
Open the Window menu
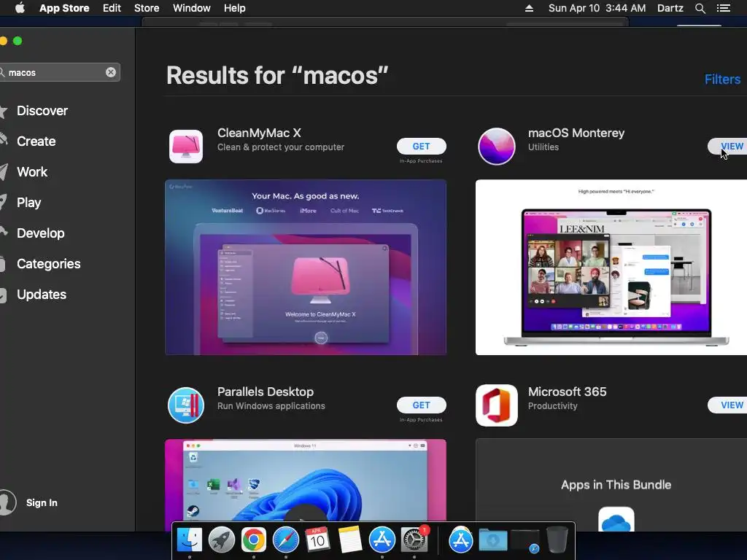(x=192, y=8)
